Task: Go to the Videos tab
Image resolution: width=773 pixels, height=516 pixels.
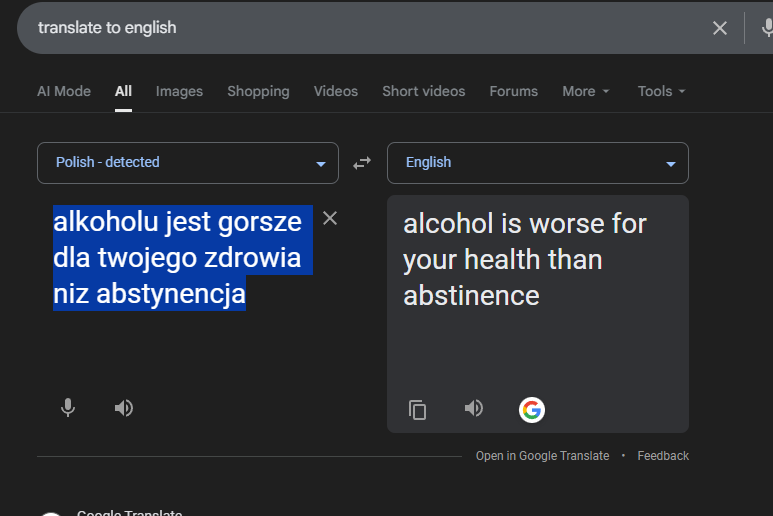Action: tap(335, 91)
